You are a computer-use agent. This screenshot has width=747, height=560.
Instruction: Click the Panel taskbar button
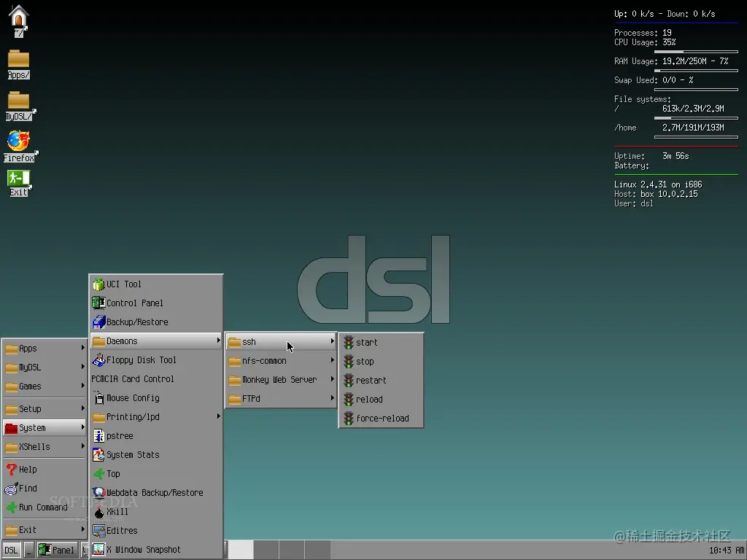coord(58,550)
